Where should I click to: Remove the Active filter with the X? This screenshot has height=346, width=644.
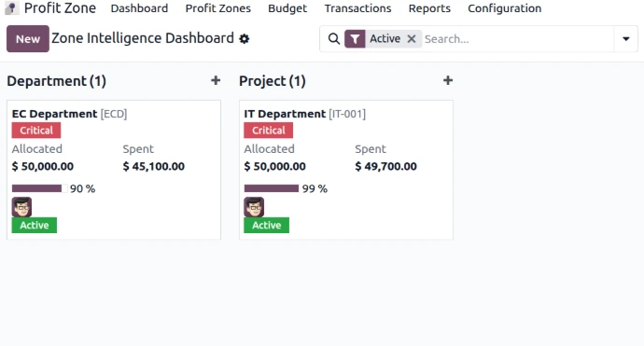(411, 39)
